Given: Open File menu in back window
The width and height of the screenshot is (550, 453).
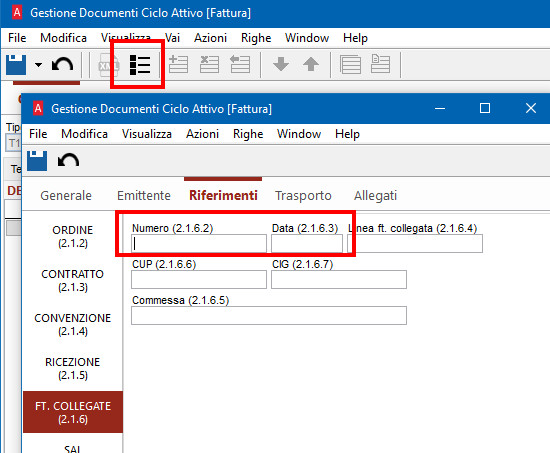Looking at the screenshot, I should [x=17, y=38].
